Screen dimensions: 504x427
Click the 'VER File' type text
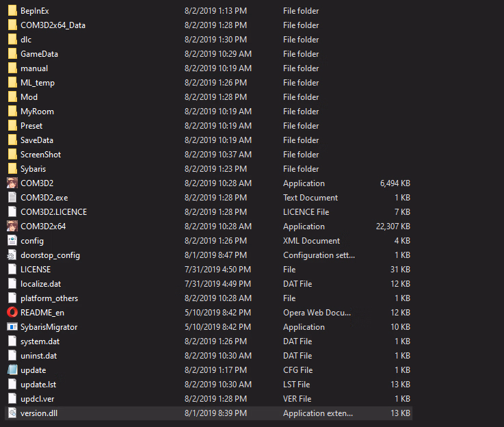297,399
